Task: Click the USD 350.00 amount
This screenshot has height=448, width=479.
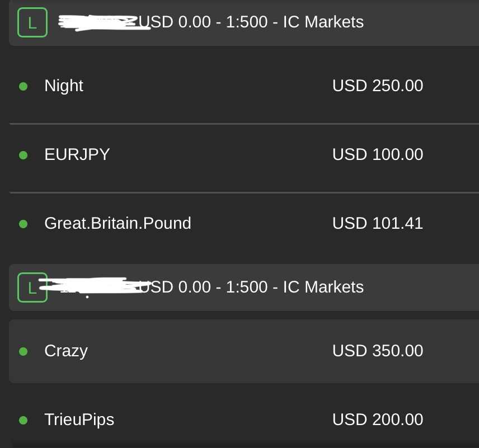Action: coord(378,351)
